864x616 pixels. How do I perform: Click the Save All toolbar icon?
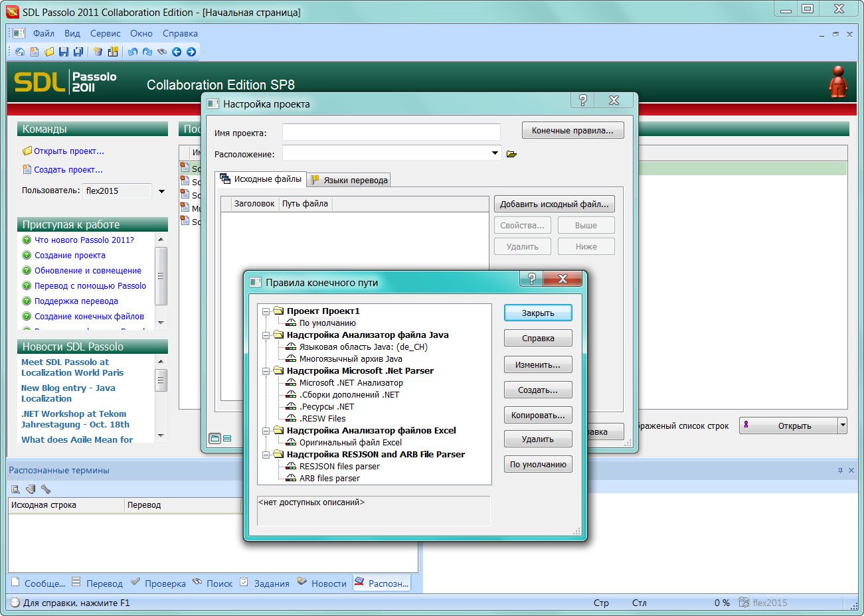tap(78, 52)
